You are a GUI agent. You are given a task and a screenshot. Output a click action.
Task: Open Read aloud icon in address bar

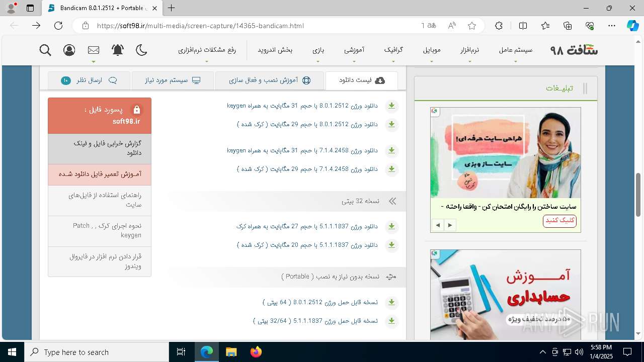click(x=452, y=26)
